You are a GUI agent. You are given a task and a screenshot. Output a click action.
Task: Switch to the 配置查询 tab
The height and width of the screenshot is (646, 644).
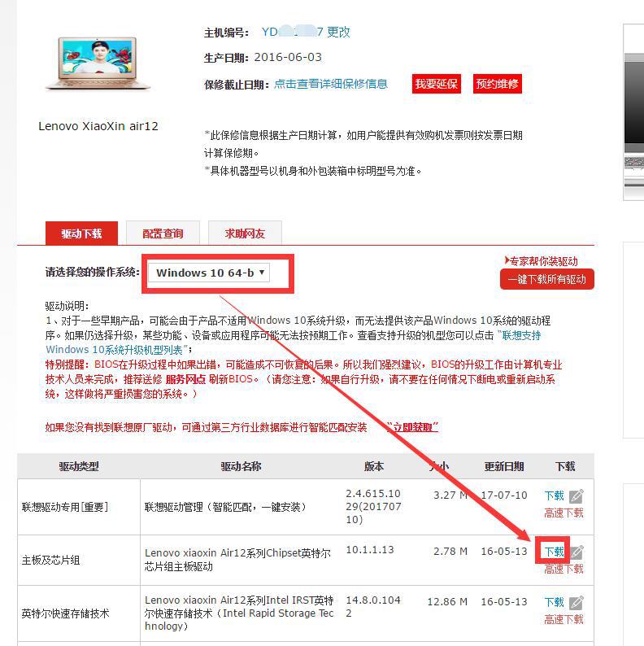click(x=163, y=234)
